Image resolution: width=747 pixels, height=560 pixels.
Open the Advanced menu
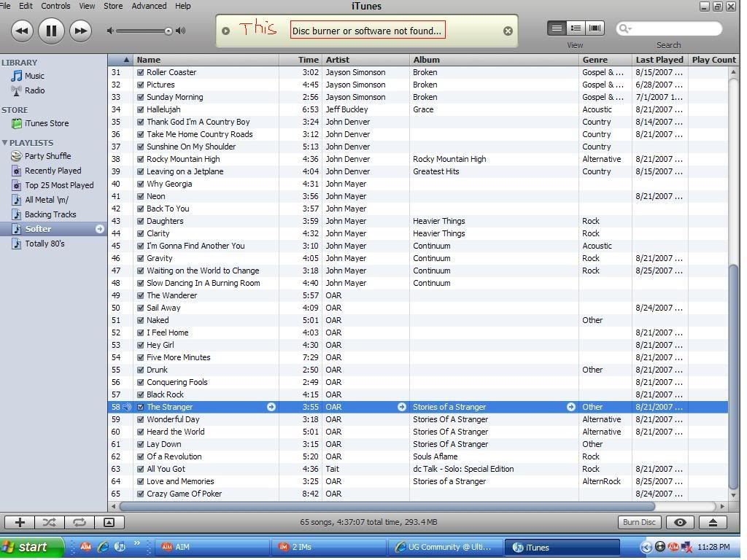tap(149, 6)
